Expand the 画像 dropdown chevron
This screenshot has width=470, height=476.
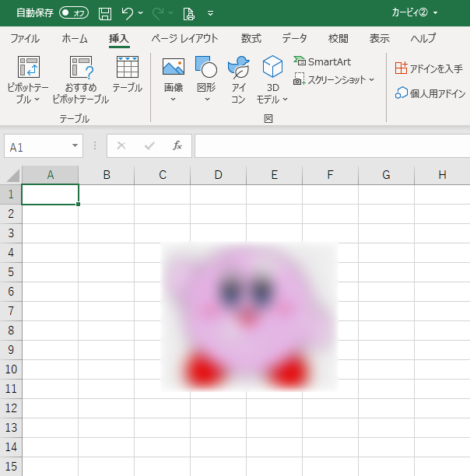pos(173,100)
